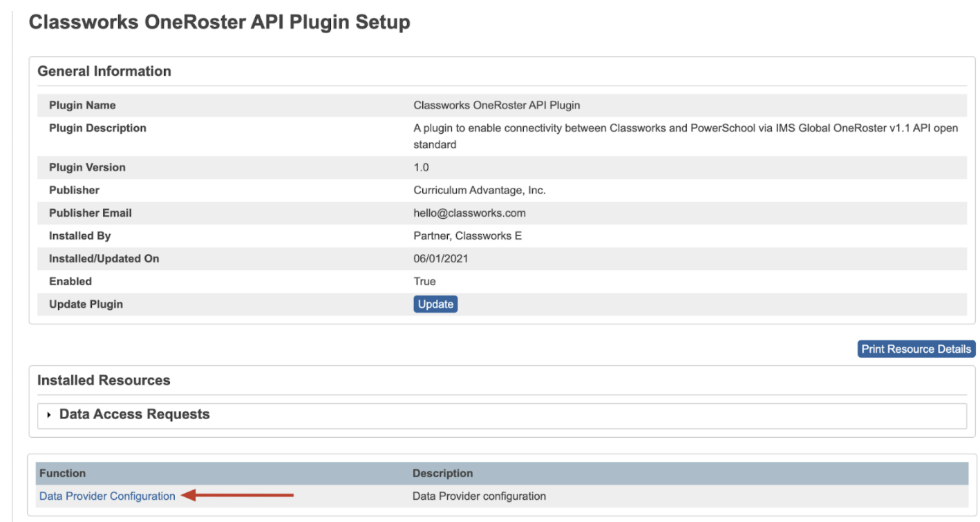Open the Data Provider Configuration link

click(107, 496)
